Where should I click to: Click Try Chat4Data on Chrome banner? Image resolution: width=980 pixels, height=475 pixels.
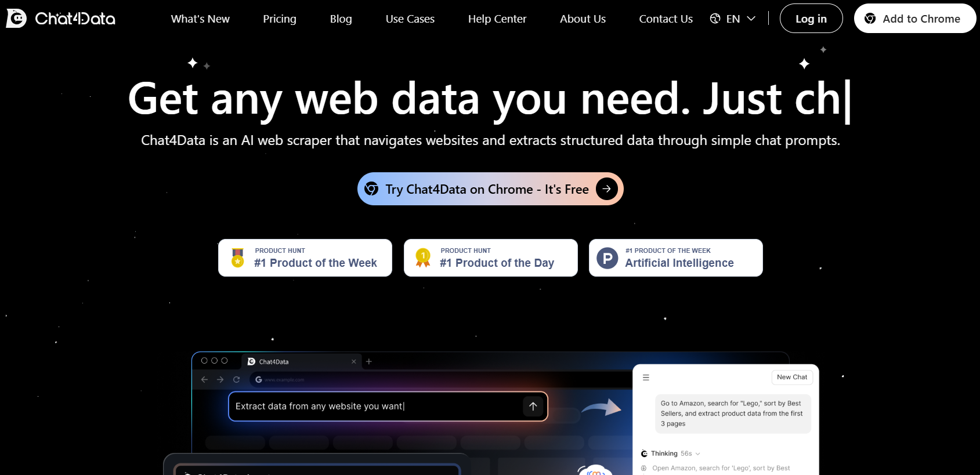point(490,189)
